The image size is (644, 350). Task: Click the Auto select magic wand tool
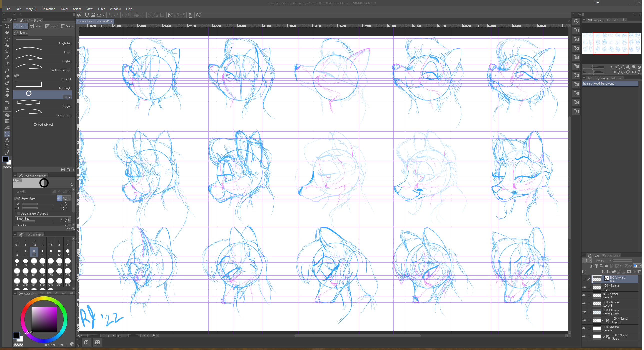pos(7,64)
